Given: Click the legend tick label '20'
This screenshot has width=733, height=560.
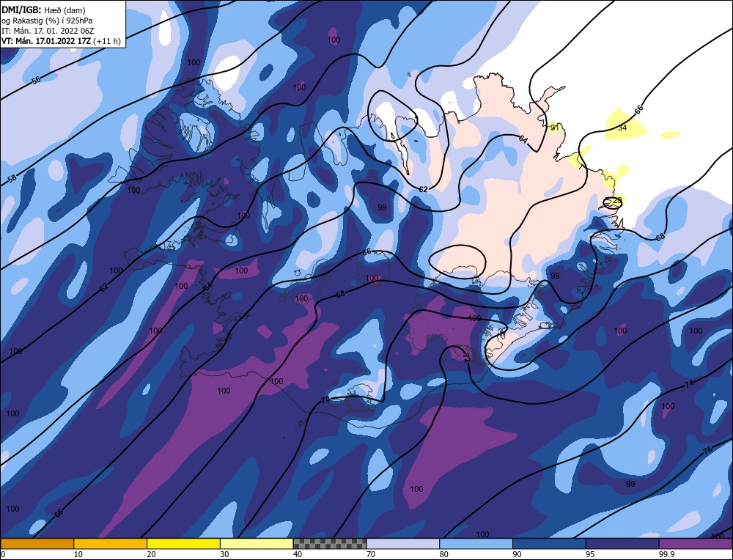Looking at the screenshot, I should (x=152, y=554).
